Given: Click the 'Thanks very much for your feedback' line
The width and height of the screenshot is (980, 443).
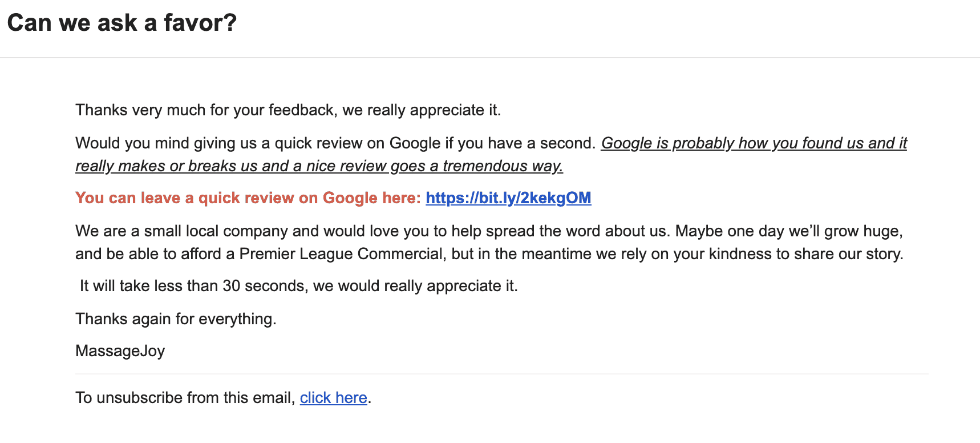Looking at the screenshot, I should click(288, 110).
